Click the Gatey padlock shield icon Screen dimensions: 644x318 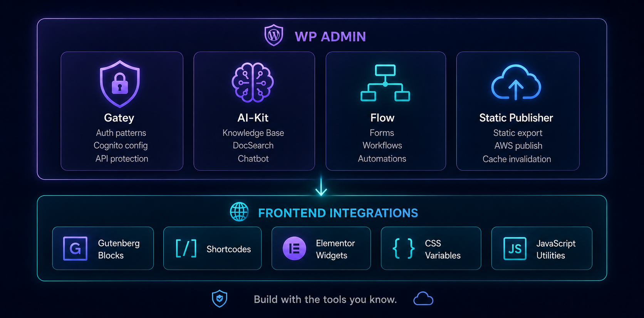(x=120, y=84)
